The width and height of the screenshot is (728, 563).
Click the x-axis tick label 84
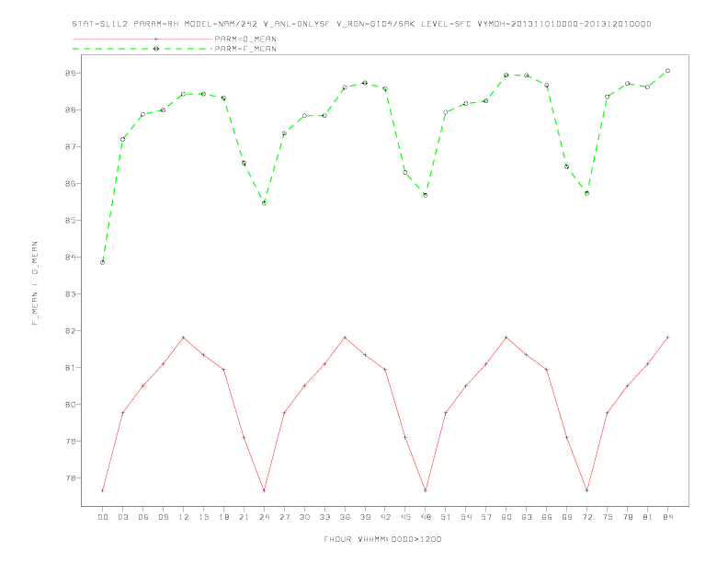(x=667, y=517)
